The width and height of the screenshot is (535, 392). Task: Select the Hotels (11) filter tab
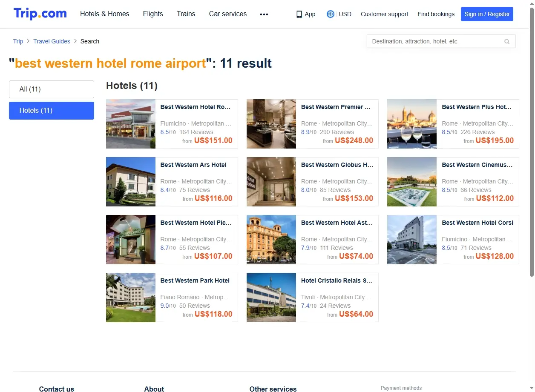(52, 111)
